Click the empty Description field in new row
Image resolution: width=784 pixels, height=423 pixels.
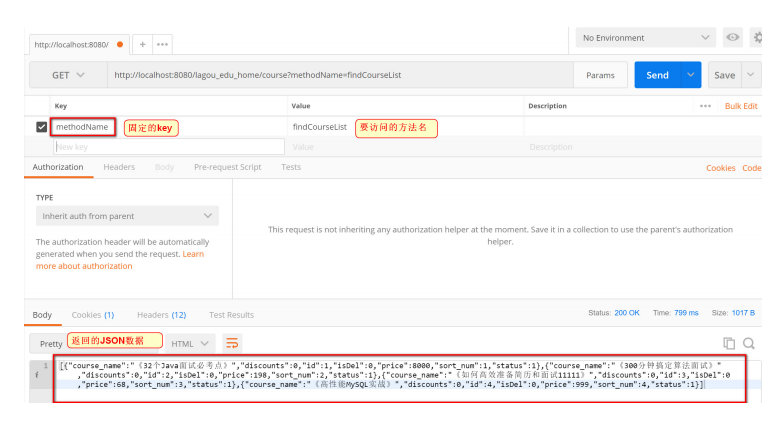pos(642,146)
